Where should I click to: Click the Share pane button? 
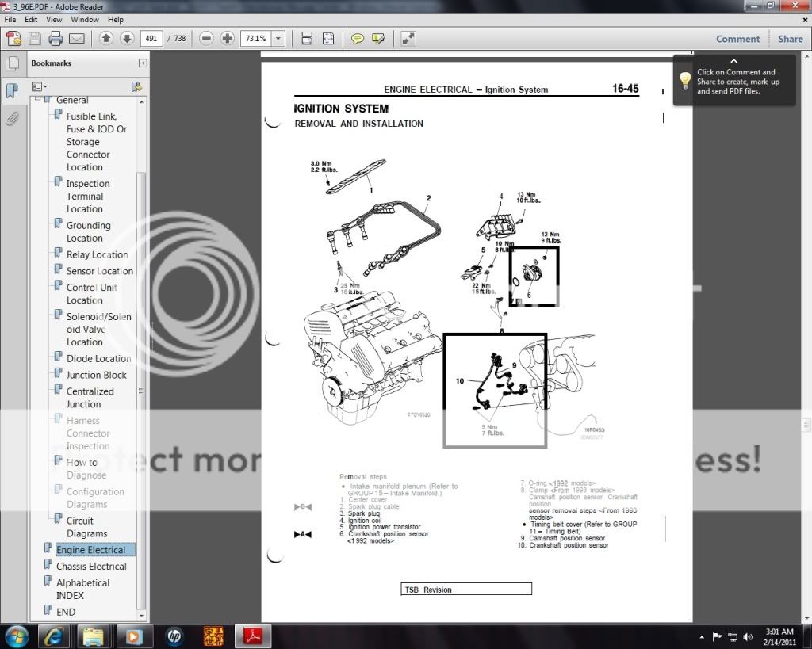point(790,39)
